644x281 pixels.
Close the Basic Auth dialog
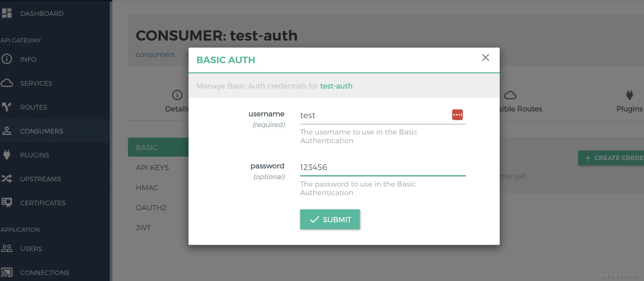tap(485, 58)
